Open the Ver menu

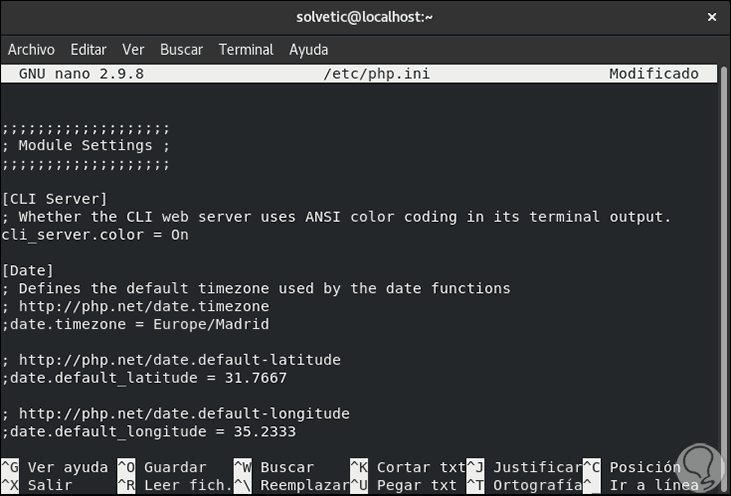133,49
